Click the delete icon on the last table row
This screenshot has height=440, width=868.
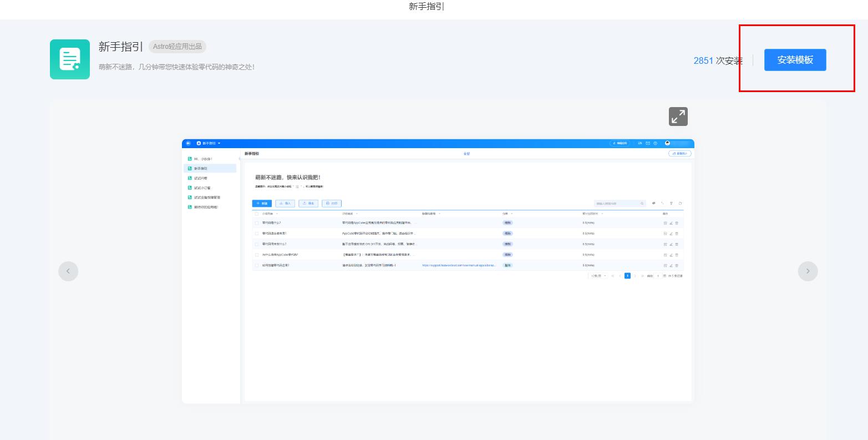[x=677, y=265]
